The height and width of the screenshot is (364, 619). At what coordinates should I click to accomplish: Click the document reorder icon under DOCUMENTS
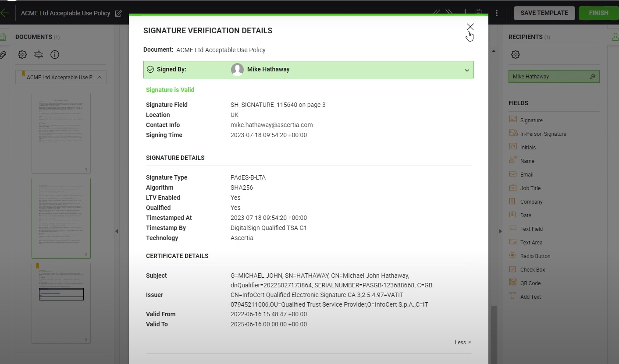tap(39, 54)
